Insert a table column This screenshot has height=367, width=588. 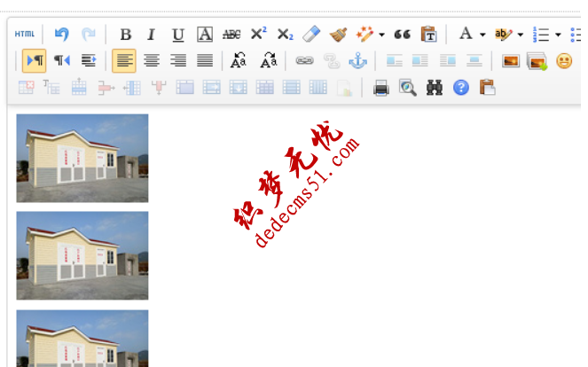point(132,88)
